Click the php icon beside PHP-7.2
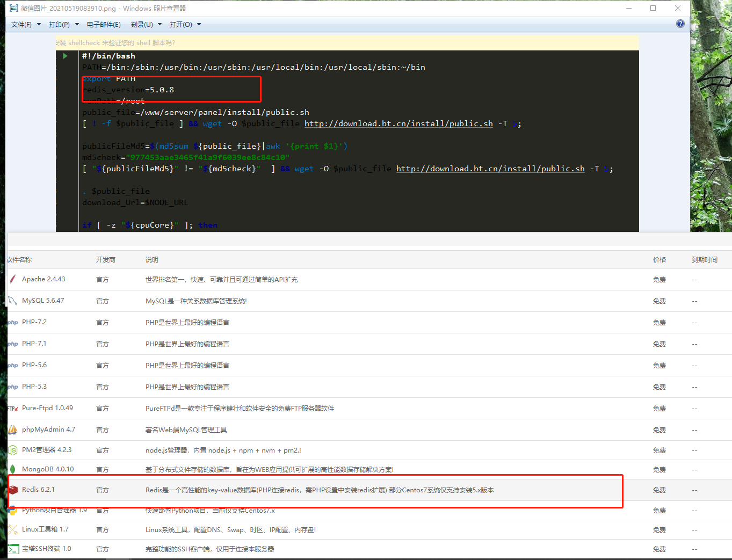The width and height of the screenshot is (732, 560). pos(13,323)
